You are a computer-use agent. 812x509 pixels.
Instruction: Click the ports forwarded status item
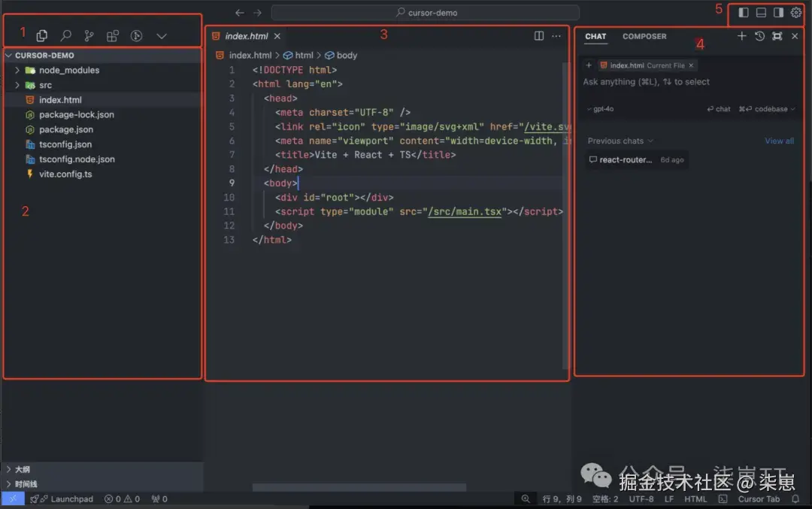point(159,498)
